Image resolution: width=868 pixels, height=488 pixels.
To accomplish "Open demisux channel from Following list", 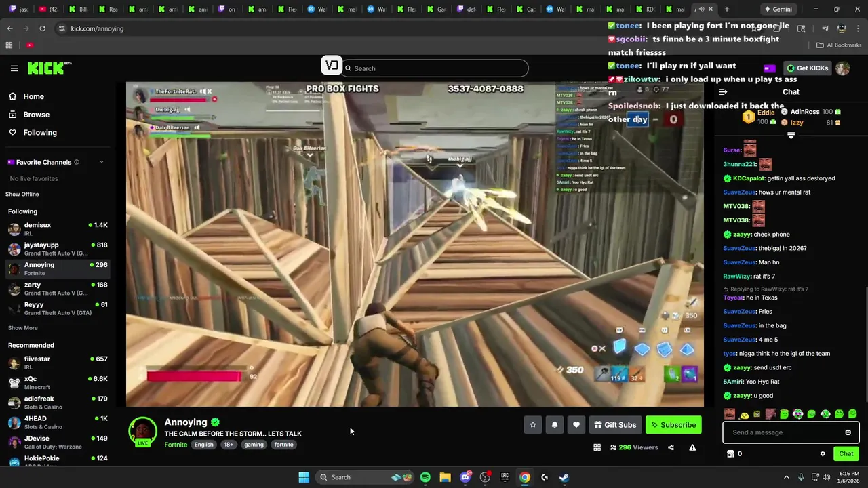I will tap(58, 229).
